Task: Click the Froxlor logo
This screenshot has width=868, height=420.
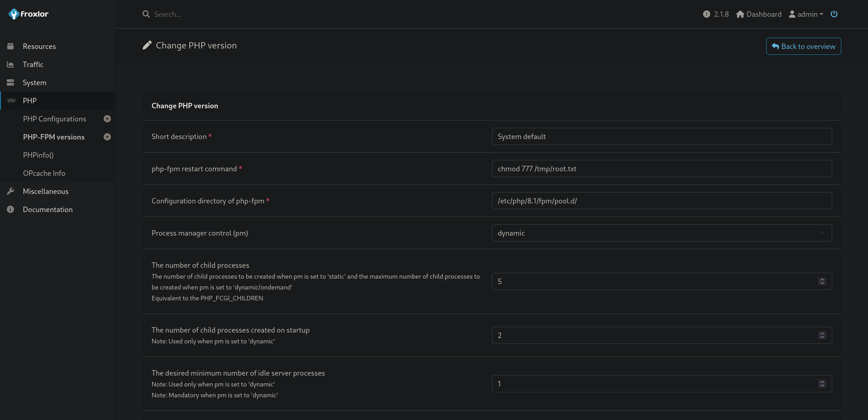Action: [29, 14]
